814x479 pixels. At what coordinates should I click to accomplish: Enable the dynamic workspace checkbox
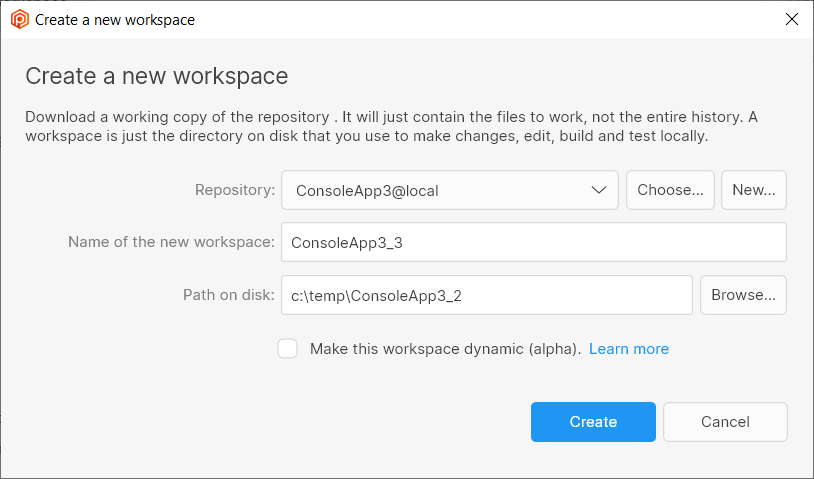[288, 349]
